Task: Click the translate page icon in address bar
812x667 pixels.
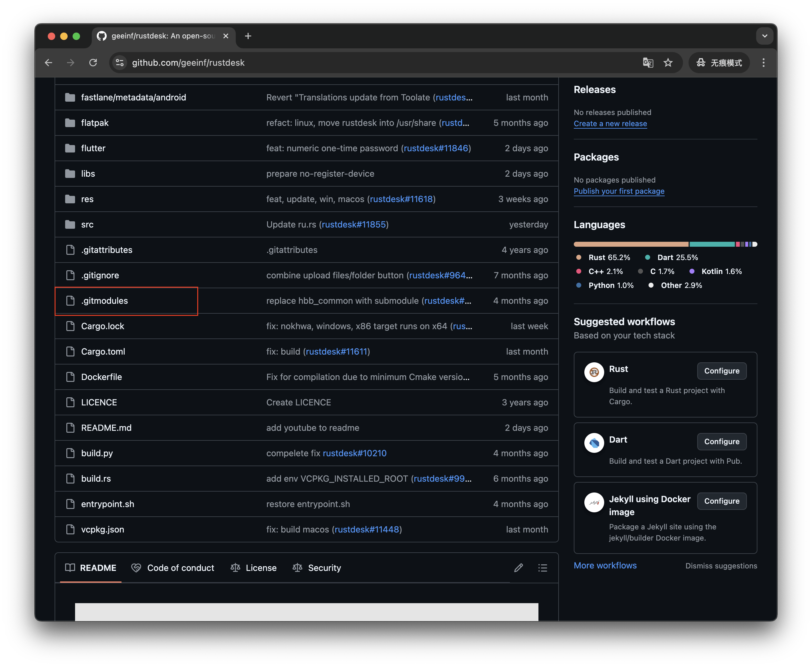Action: [x=648, y=63]
